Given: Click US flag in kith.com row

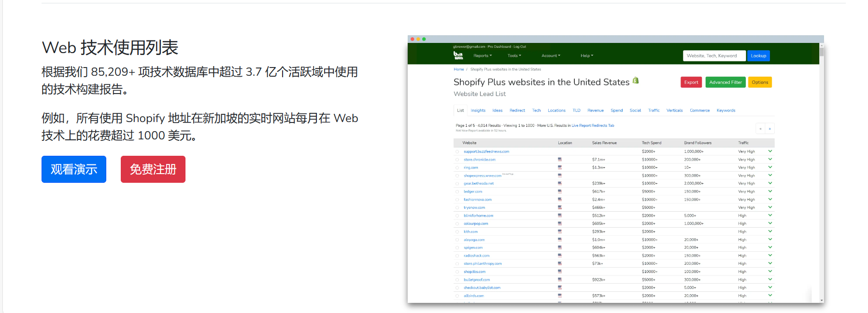Looking at the screenshot, I should coord(560,231).
